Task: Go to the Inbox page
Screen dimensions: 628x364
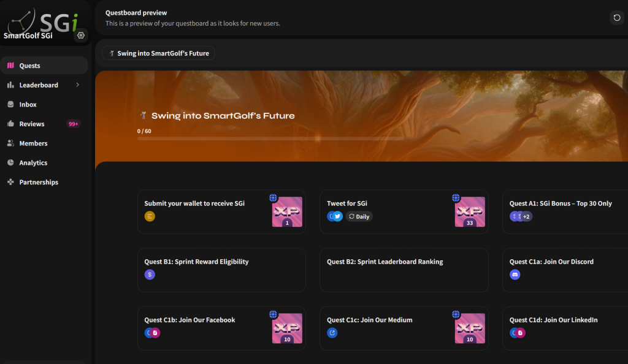Action: point(28,105)
